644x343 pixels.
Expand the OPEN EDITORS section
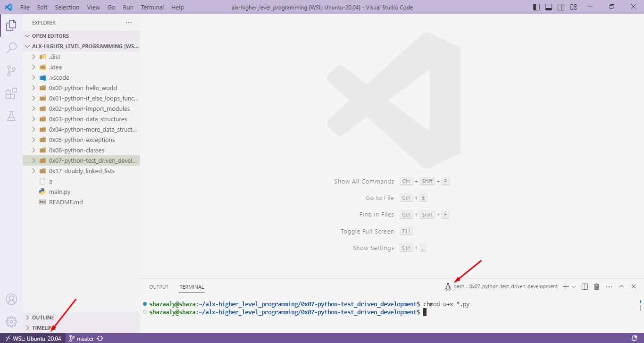click(x=81, y=36)
